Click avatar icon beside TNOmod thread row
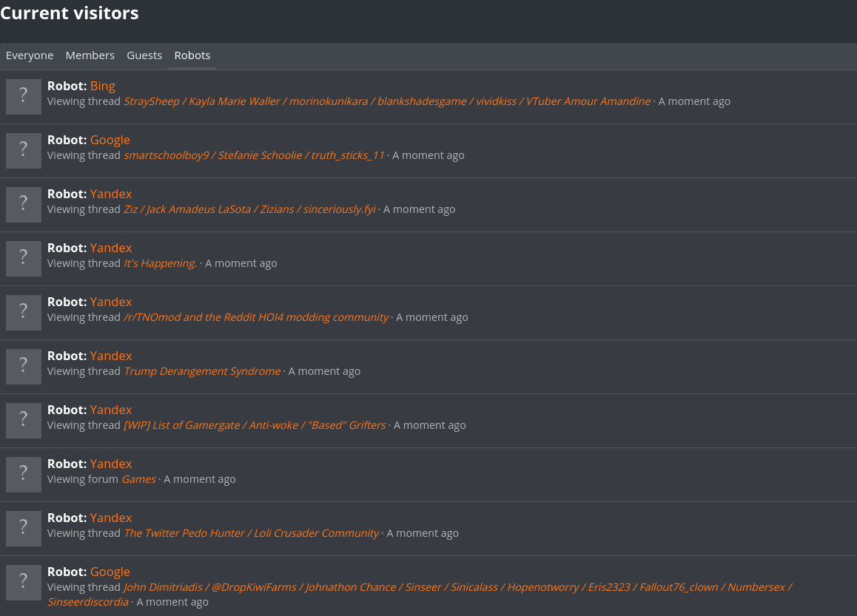 24,313
